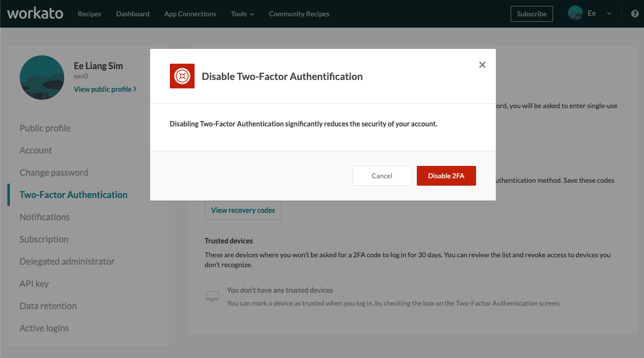Dismiss the dialog with the X
Screen dimensions: 644x358
[x=482, y=64]
